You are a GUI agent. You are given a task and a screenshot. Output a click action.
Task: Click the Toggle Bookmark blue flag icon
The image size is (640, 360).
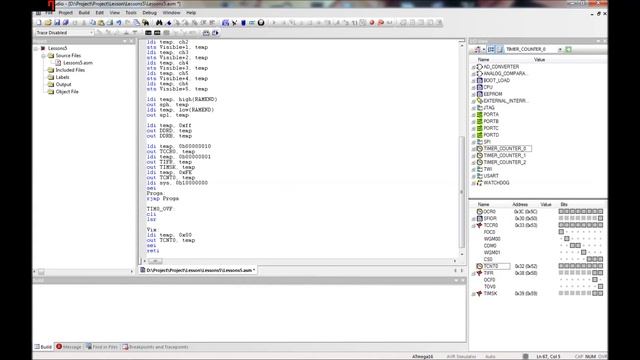(x=169, y=23)
